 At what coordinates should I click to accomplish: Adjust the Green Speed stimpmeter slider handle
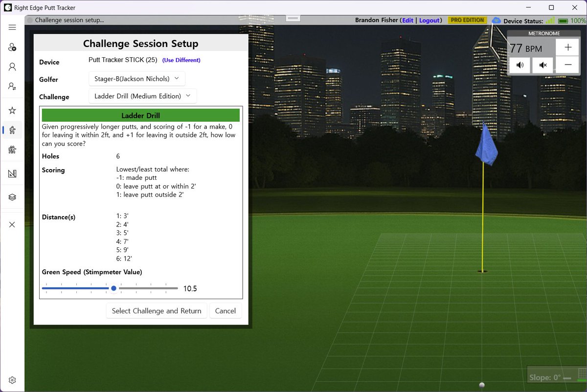point(113,288)
